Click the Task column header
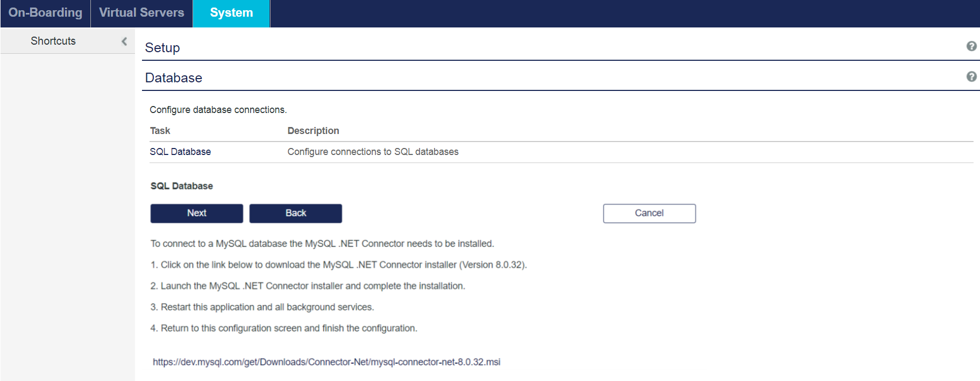This screenshot has height=381, width=980. pyautogui.click(x=160, y=131)
